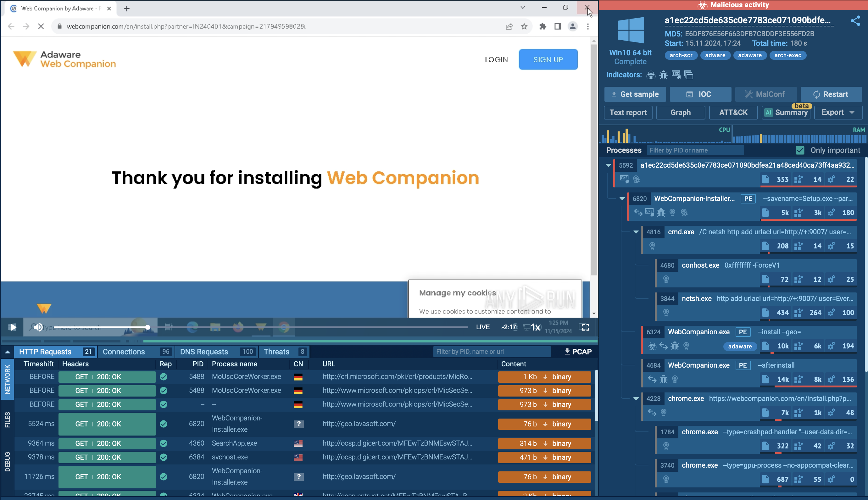This screenshot has height=500, width=868.
Task: Click the share icon beside sample hash
Action: coord(855,21)
